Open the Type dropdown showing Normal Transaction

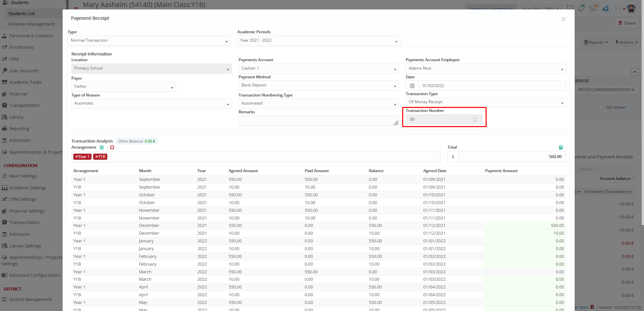click(x=149, y=40)
